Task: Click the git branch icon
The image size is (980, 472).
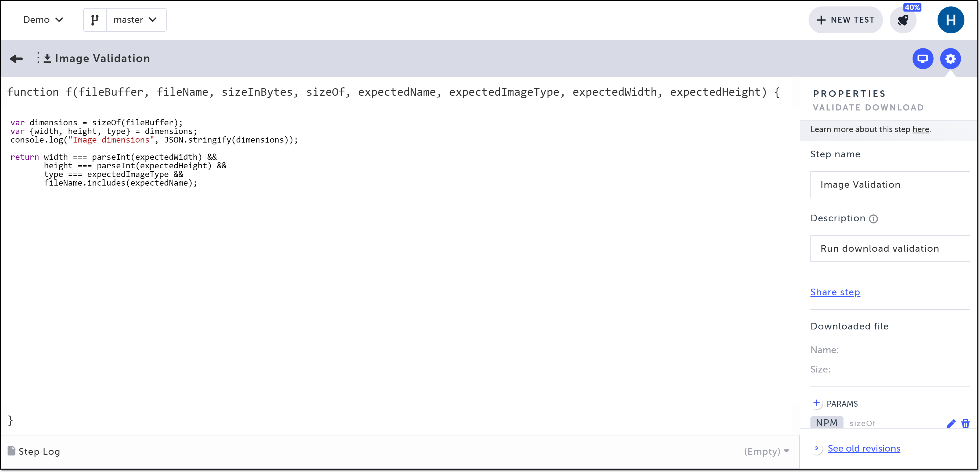Action: click(95, 20)
